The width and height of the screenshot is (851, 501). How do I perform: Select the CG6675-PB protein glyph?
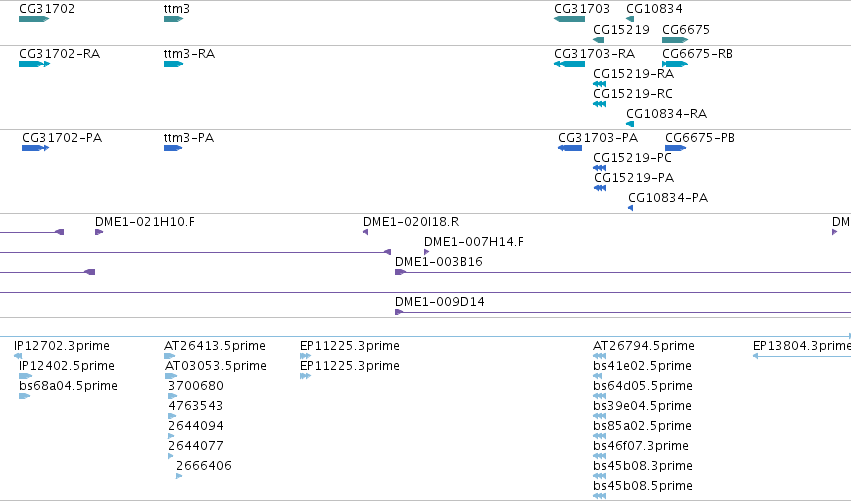[x=676, y=148]
